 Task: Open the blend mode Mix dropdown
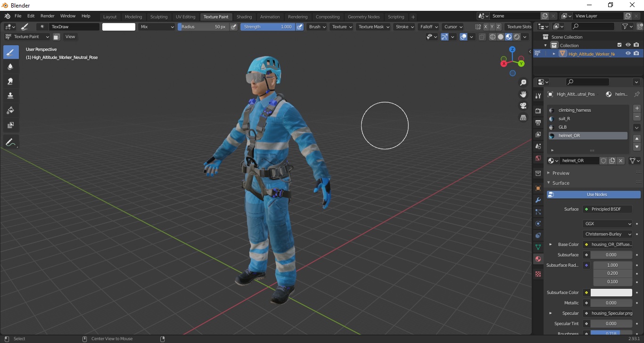point(157,27)
